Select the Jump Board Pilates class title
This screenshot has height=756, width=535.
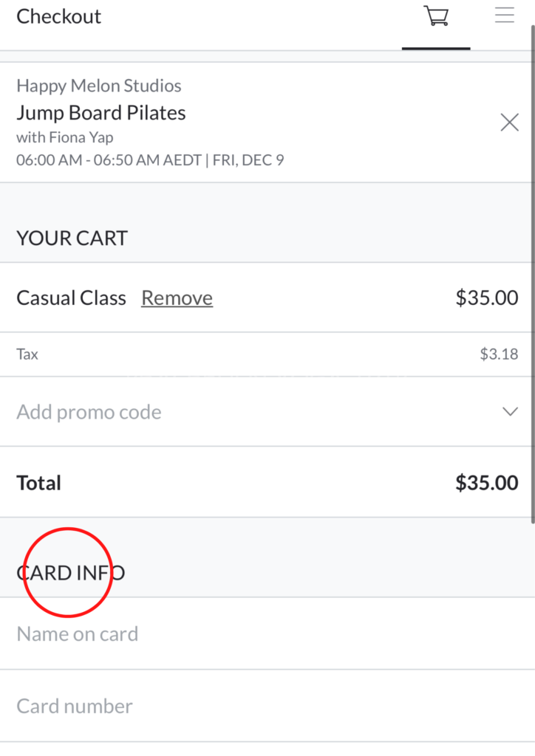[101, 113]
